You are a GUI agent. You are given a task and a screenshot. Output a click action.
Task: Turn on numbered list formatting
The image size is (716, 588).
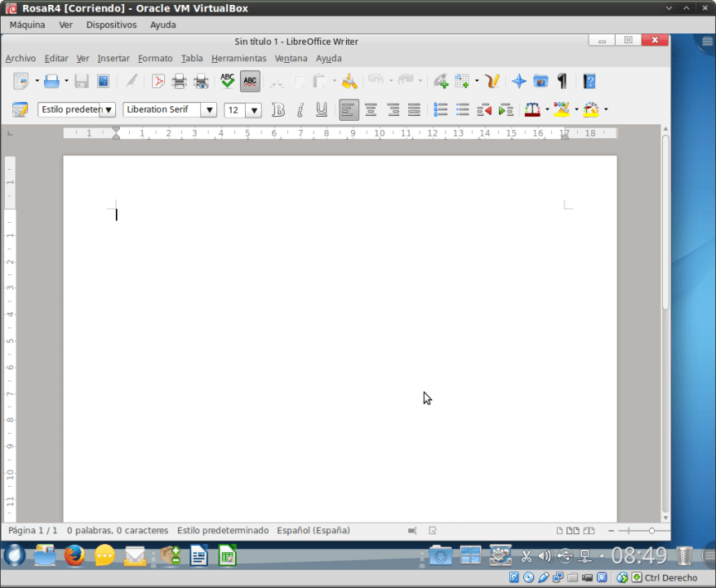pos(440,109)
